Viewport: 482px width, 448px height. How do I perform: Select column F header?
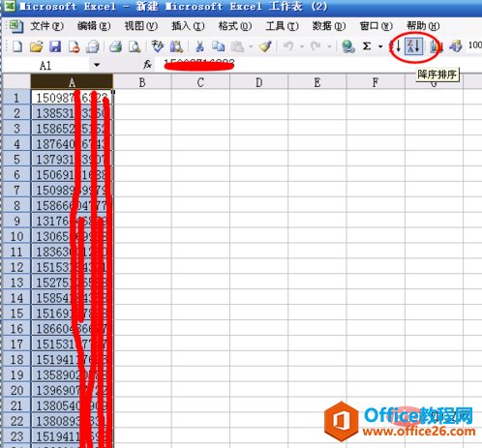[x=376, y=82]
